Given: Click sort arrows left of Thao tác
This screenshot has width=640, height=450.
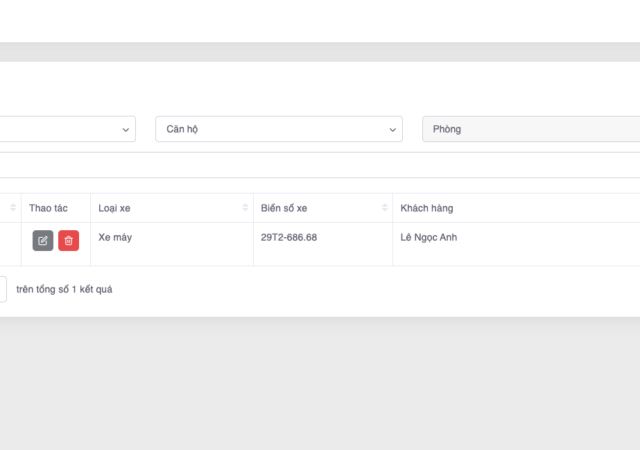Looking at the screenshot, I should point(13,208).
